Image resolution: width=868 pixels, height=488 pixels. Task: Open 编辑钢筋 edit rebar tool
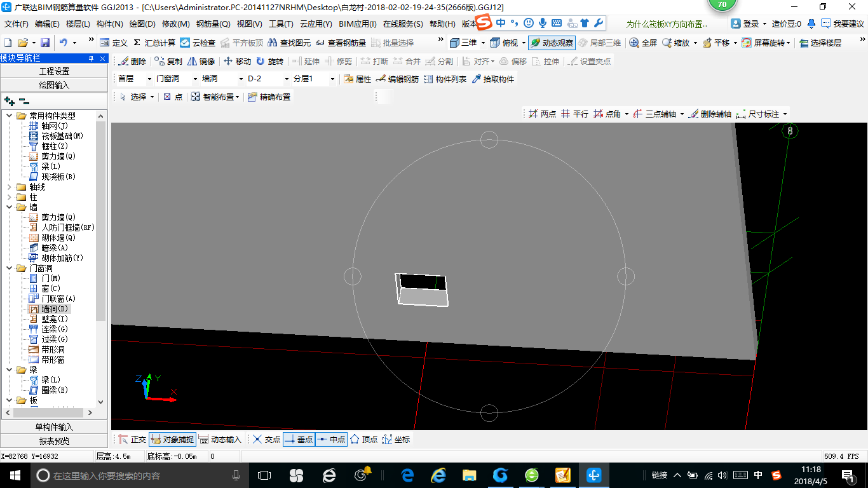click(x=397, y=79)
